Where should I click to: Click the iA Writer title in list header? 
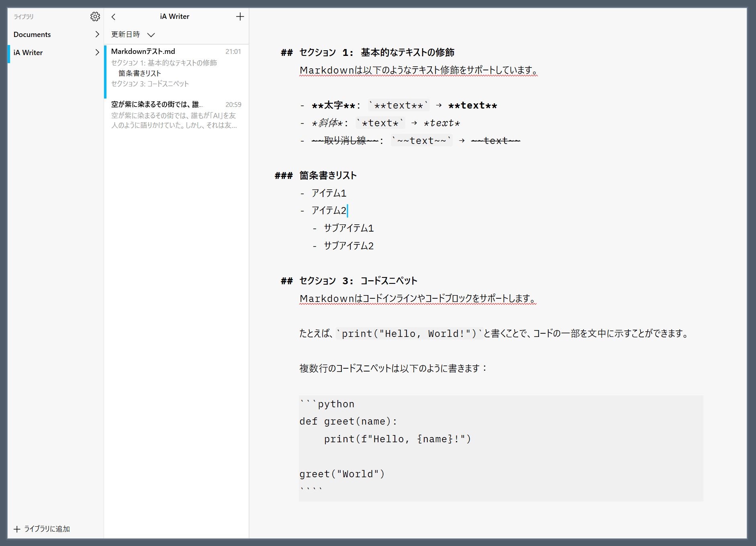(x=174, y=16)
